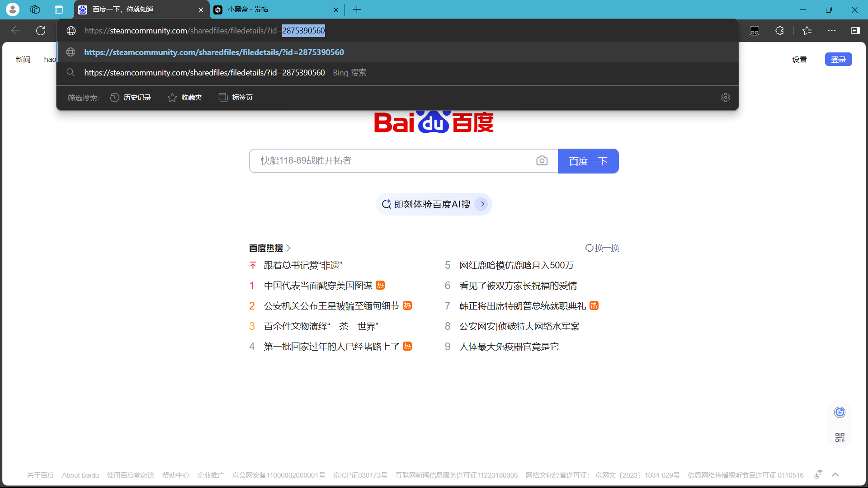Close the 小黑盒 tab
Viewport: 868px width, 488px height.
click(336, 10)
